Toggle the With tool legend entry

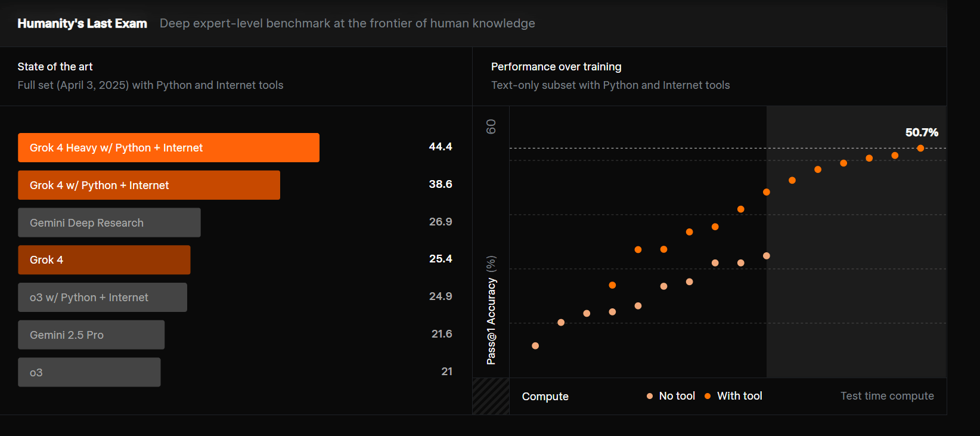(x=733, y=396)
